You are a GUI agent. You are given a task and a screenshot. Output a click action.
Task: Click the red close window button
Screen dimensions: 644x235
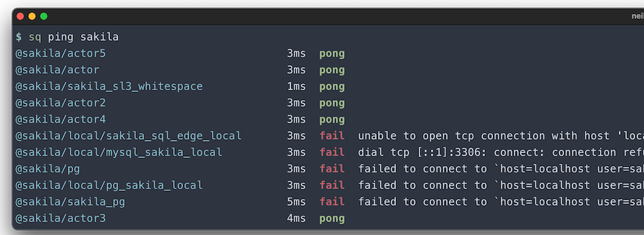pos(20,16)
